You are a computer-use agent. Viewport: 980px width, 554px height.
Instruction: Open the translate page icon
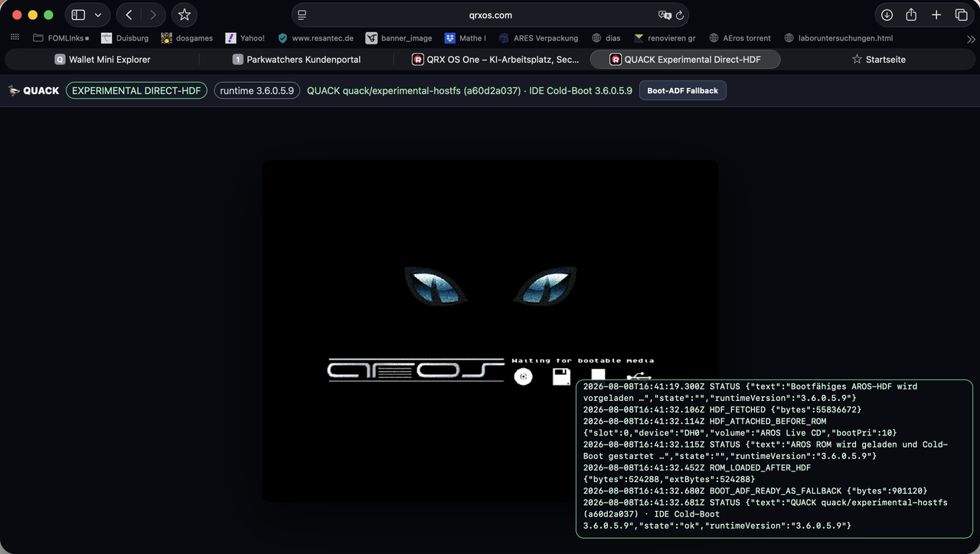coord(665,15)
